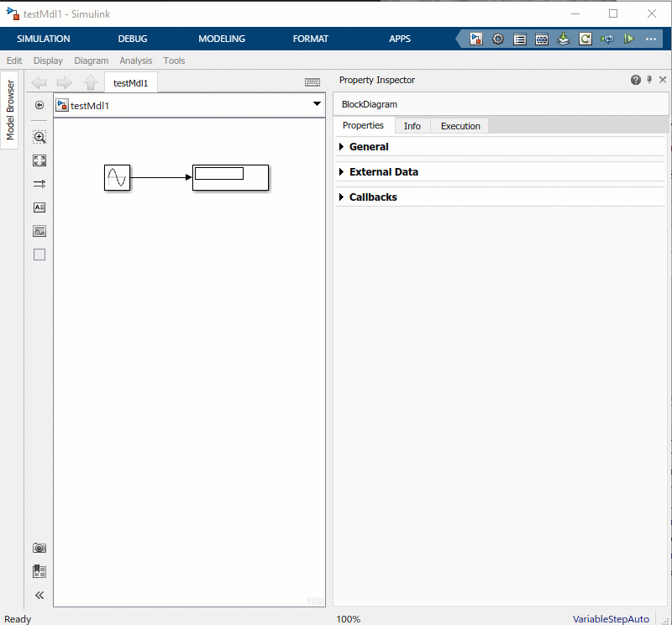Screen dimensions: 672x625
Task: Click the Update Model refresh icon
Action: [585, 39]
